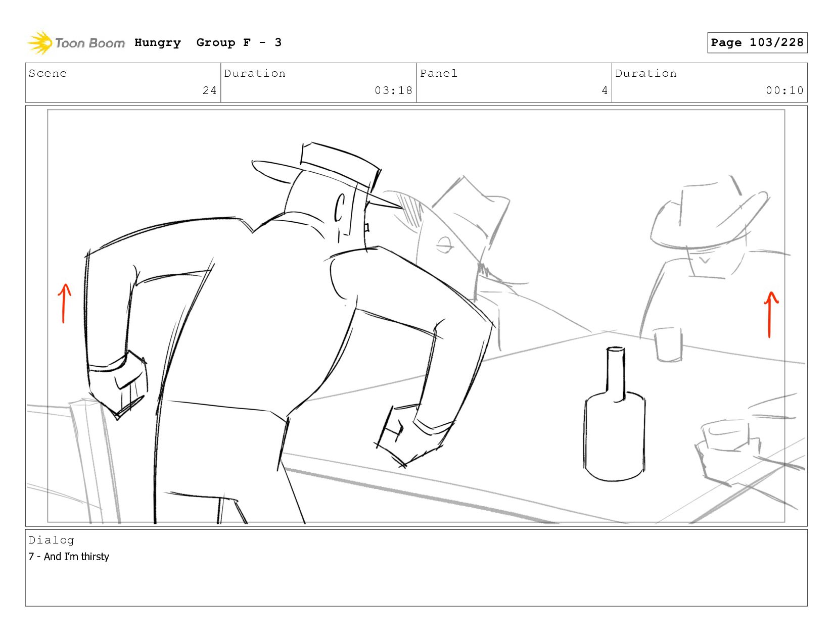Select panel duration value '00:10'
Image resolution: width=834 pixels, height=644 pixels.
(x=784, y=90)
